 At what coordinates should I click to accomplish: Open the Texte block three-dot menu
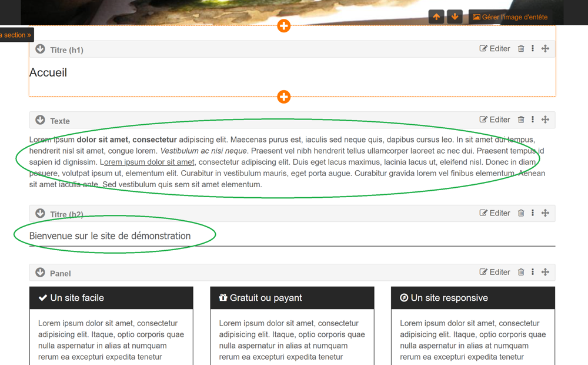pos(533,120)
